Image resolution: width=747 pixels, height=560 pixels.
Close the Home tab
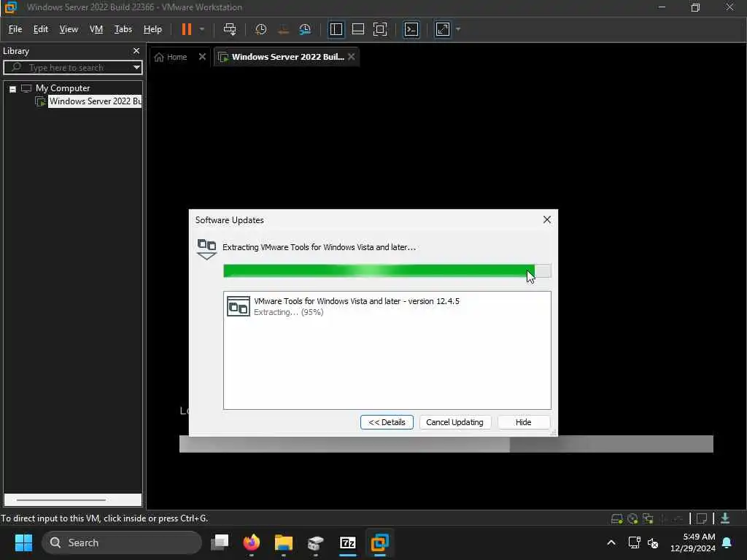(202, 57)
